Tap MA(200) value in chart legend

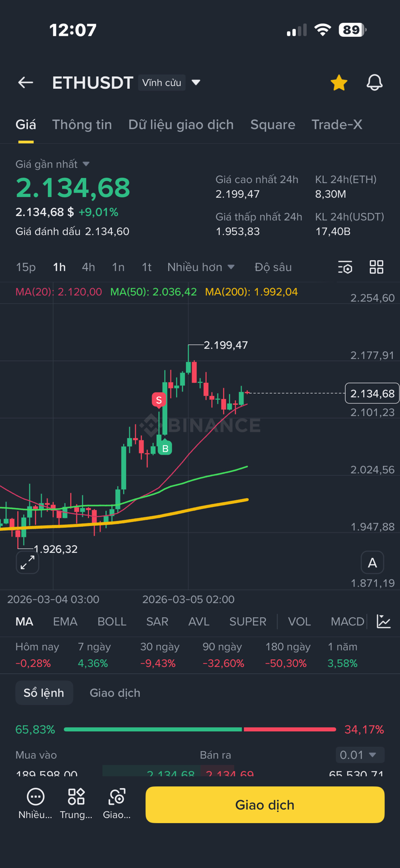pos(251,292)
